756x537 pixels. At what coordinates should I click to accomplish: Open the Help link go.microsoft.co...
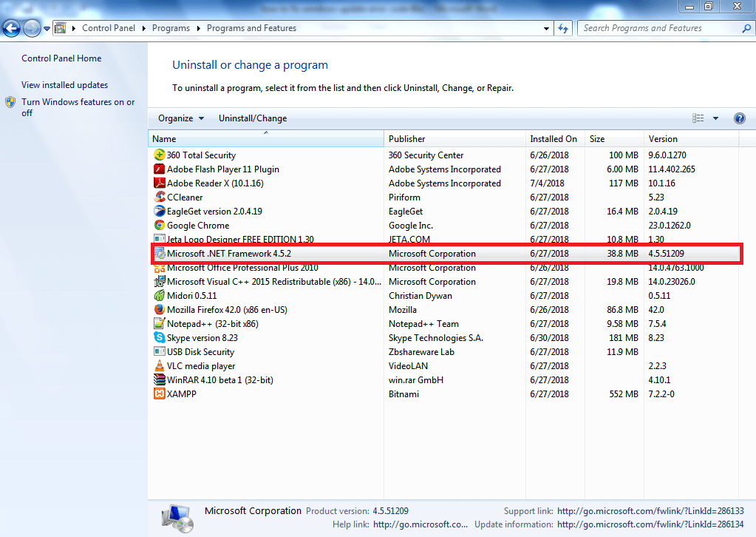420,524
